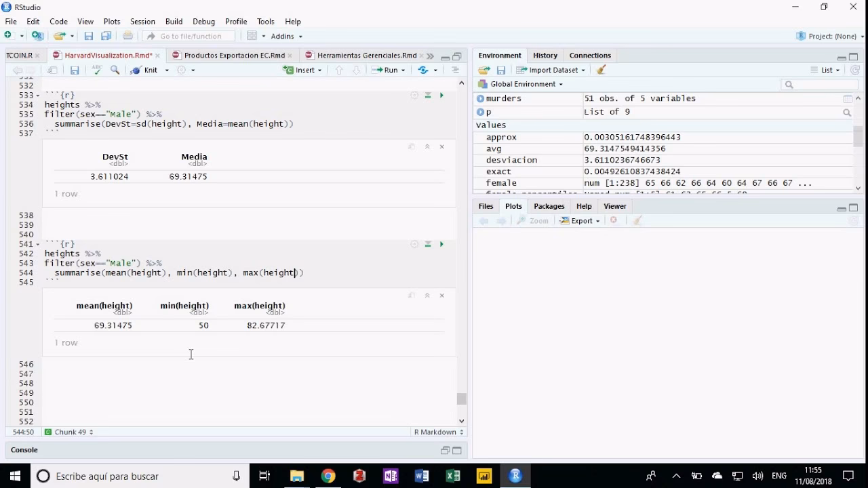Expand the p list object entry
This screenshot has height=488, width=868.
point(480,112)
